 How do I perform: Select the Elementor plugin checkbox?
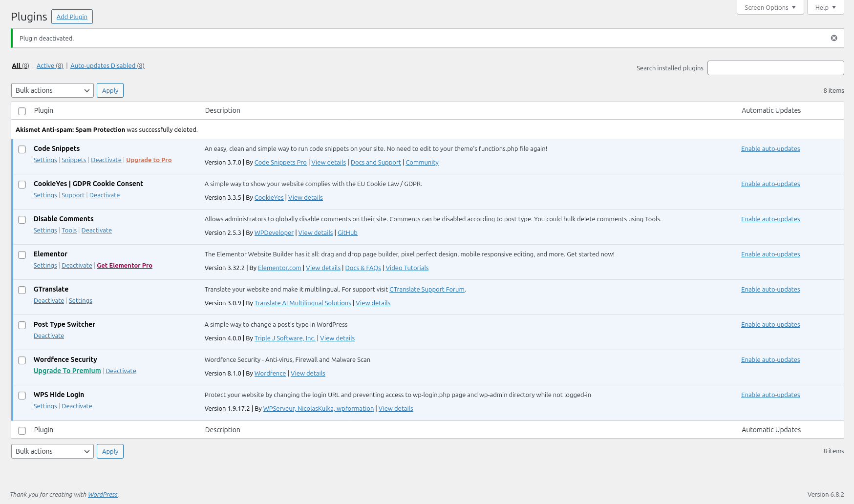[x=22, y=255]
